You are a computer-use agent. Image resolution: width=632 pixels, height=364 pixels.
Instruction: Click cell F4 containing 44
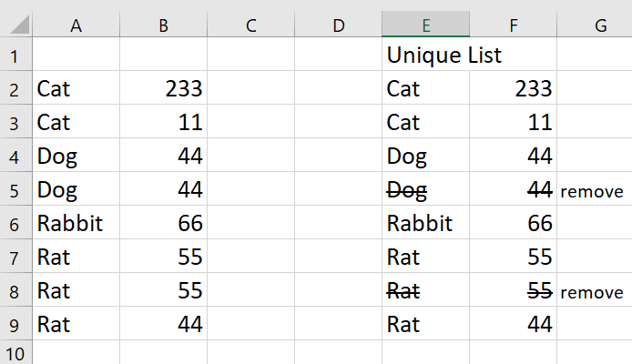coord(514,155)
